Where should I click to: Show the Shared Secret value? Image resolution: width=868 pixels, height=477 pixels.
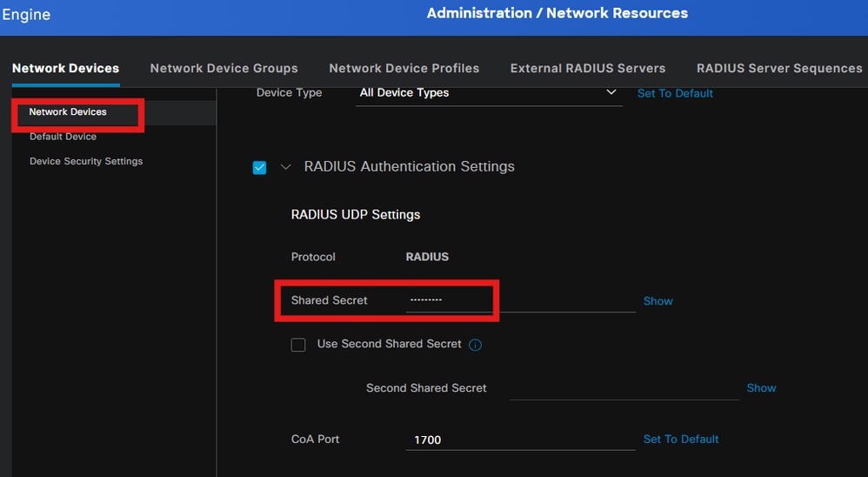(658, 301)
